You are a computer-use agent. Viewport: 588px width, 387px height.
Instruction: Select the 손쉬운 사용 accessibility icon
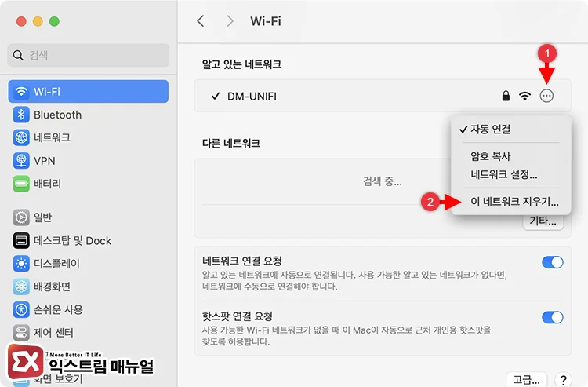tap(21, 309)
